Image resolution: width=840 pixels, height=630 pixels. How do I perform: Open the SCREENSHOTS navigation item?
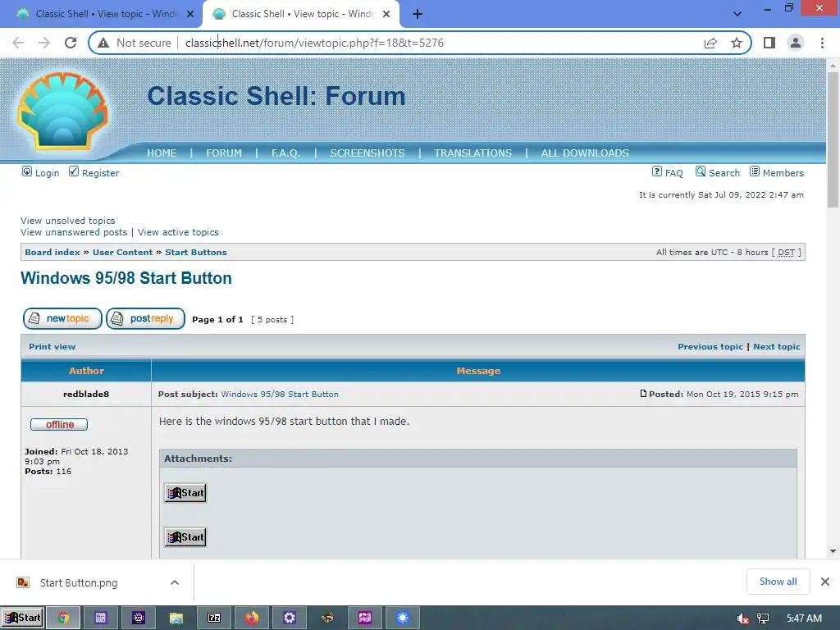pyautogui.click(x=367, y=153)
